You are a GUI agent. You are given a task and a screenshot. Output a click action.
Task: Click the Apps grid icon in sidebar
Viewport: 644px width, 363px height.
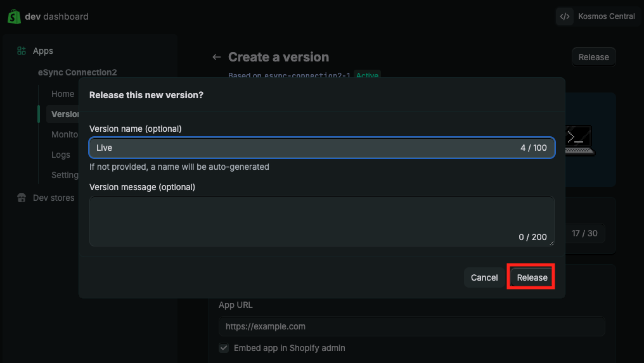22,51
